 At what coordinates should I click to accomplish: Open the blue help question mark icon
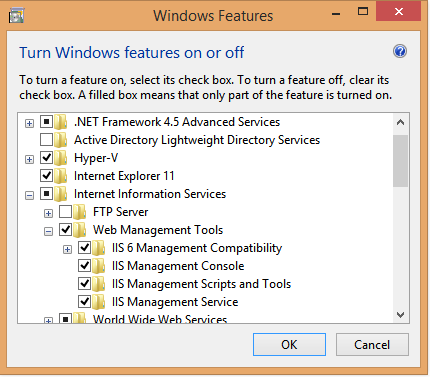pos(400,52)
